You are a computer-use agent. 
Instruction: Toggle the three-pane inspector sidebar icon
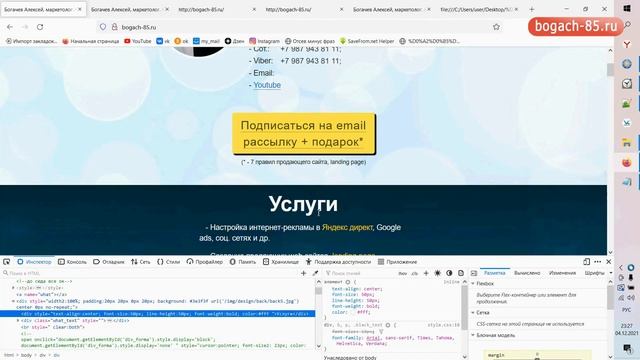(473, 273)
